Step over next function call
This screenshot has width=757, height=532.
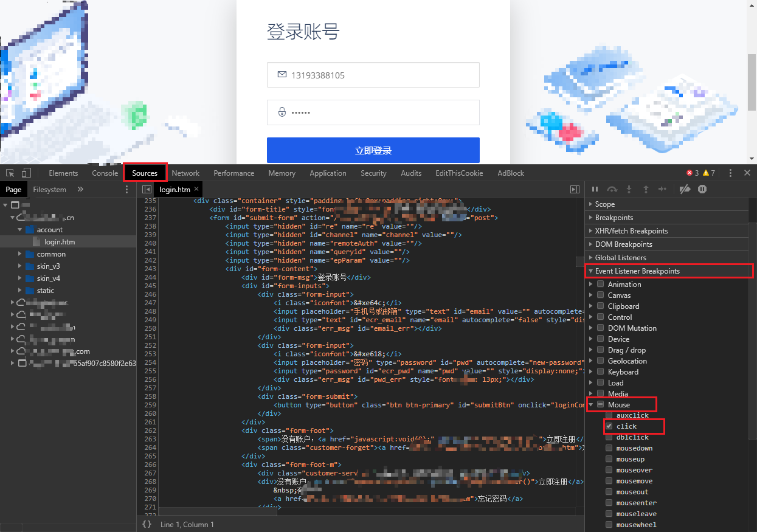tap(612, 190)
